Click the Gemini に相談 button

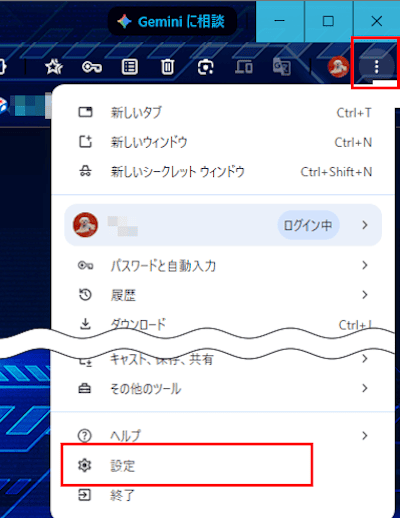(172, 21)
